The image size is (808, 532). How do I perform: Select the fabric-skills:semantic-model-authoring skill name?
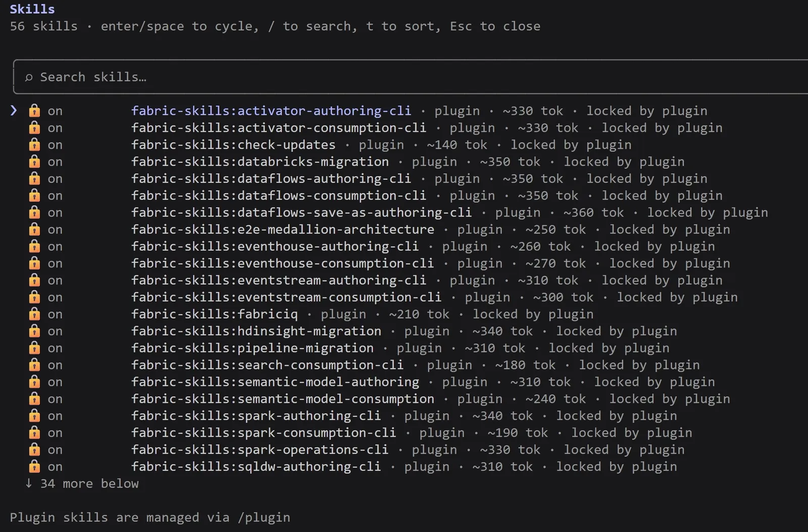(275, 382)
